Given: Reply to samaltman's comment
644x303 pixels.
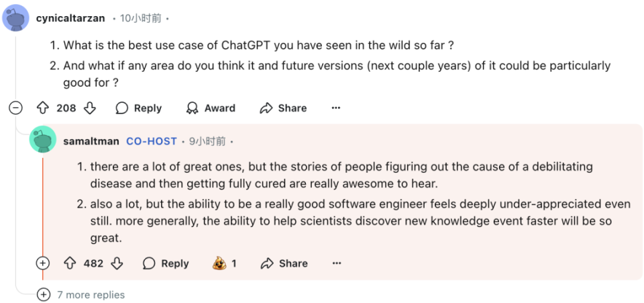Looking at the screenshot, I should (166, 263).
